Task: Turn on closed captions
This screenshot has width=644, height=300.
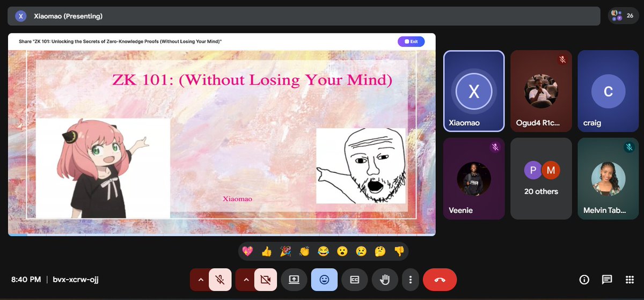Action: [354, 279]
